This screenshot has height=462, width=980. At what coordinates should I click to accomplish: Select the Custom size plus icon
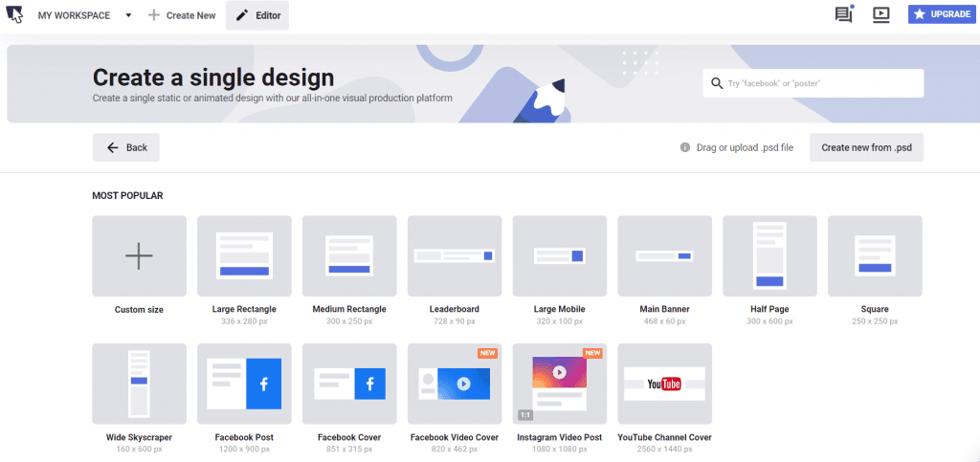tap(139, 255)
